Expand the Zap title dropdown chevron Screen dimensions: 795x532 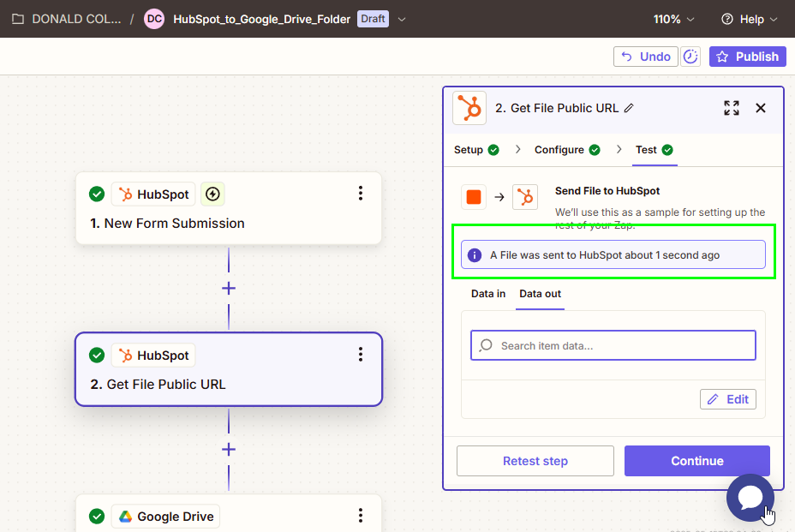coord(402,19)
